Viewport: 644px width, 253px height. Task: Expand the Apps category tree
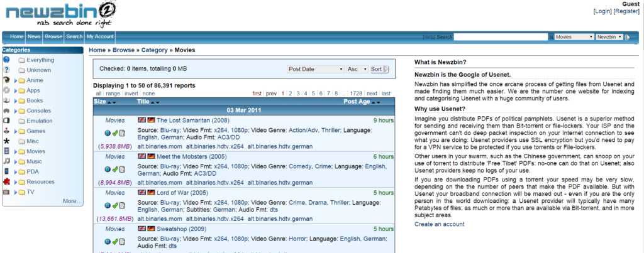(16, 90)
